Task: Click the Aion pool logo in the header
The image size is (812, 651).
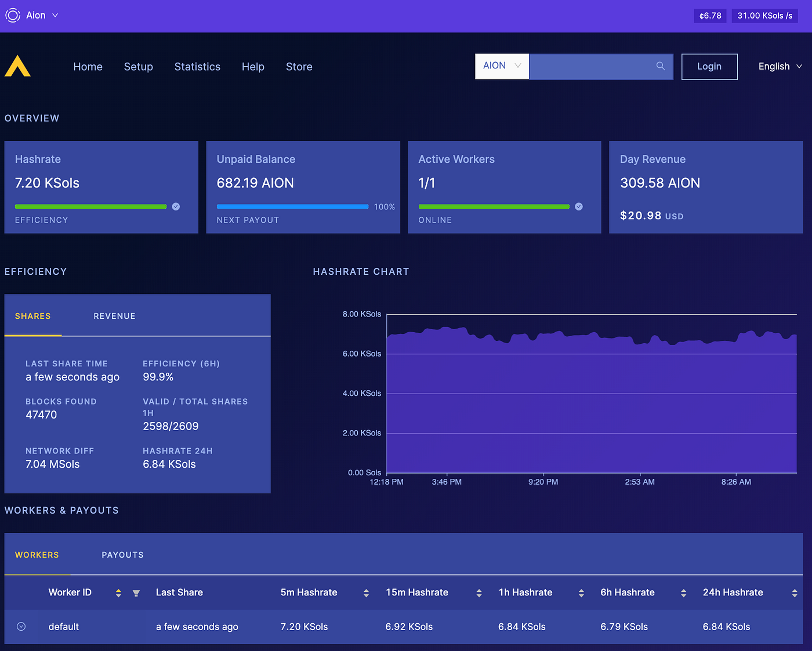Action: click(17, 66)
